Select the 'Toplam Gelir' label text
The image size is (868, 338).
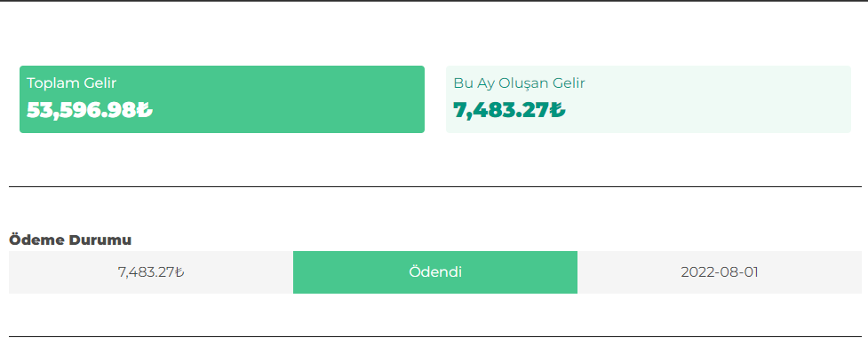[71, 83]
